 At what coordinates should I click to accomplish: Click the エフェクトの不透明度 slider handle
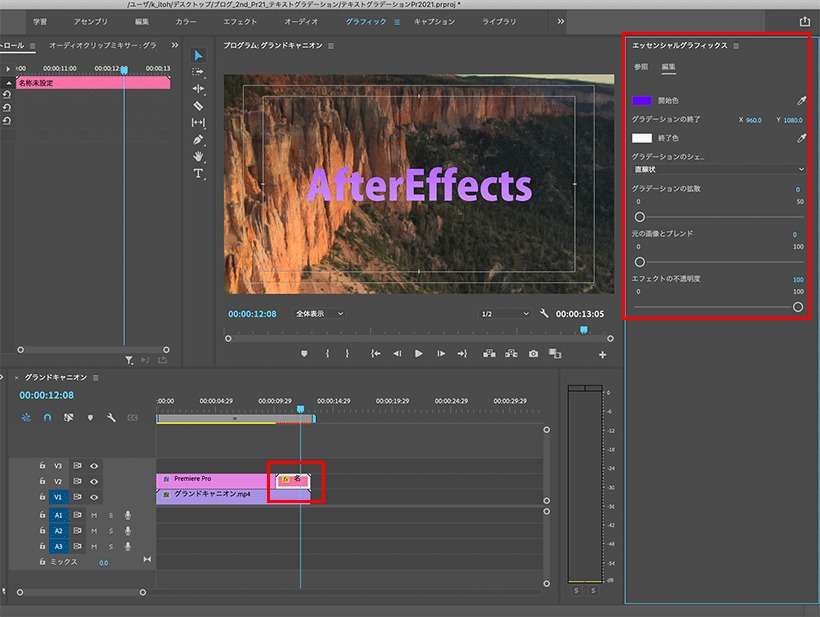point(798,307)
